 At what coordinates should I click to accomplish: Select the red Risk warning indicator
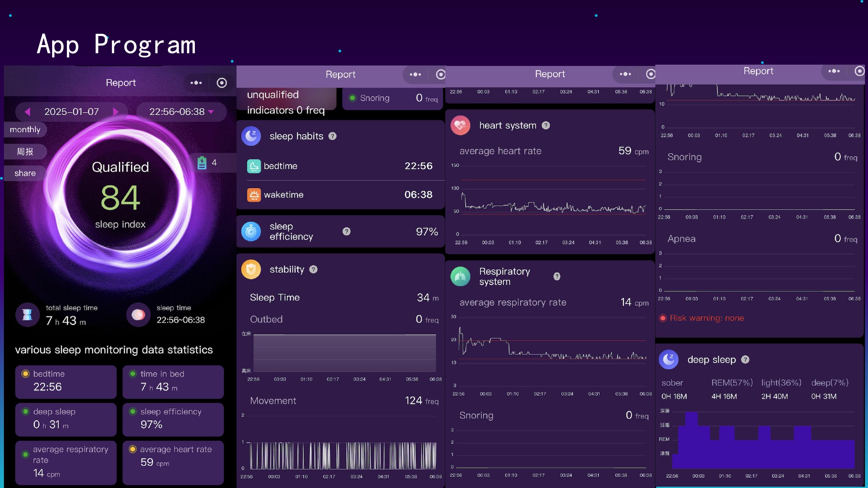(663, 318)
